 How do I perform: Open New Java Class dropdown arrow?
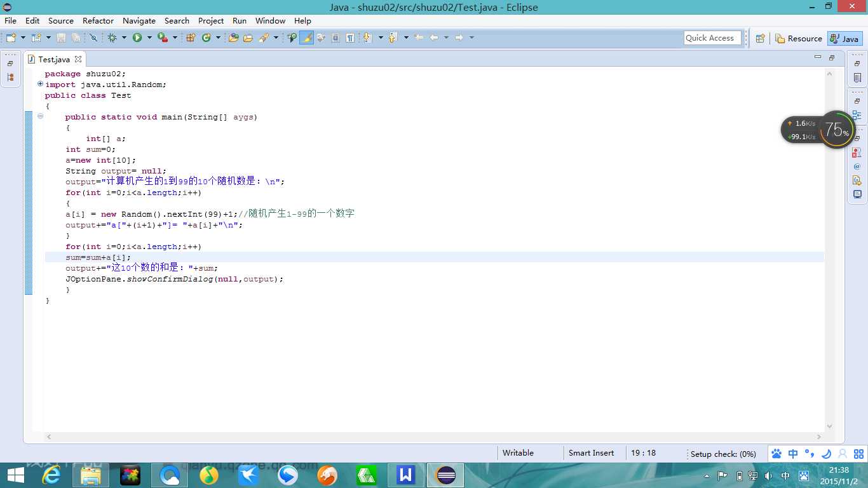(x=218, y=37)
